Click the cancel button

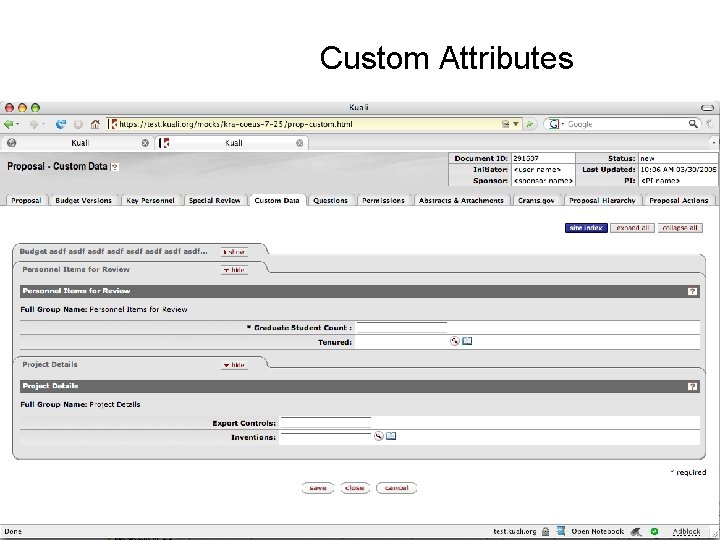point(396,488)
